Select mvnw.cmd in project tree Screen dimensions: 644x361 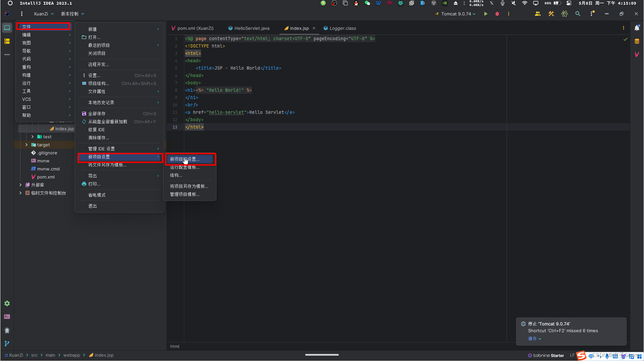[x=48, y=169]
